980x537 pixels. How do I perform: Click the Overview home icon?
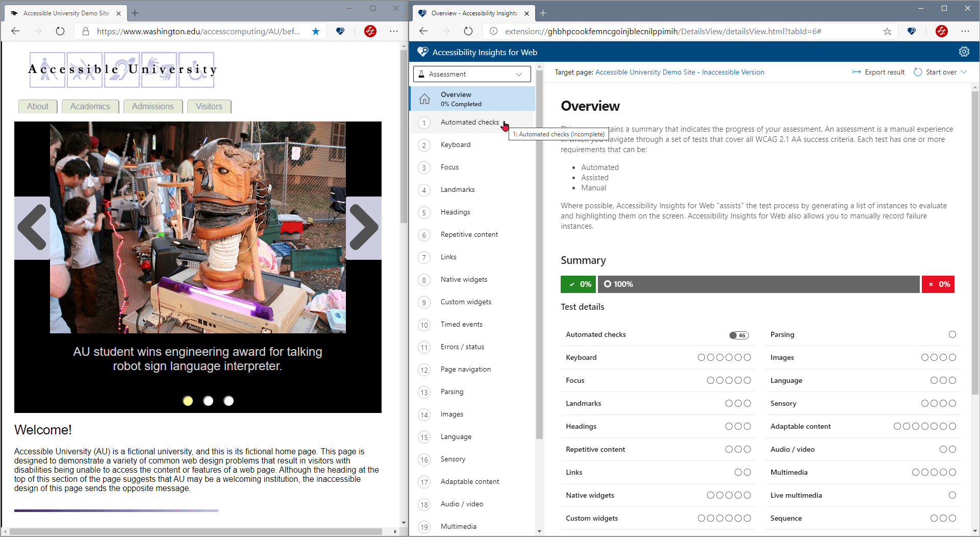click(425, 99)
